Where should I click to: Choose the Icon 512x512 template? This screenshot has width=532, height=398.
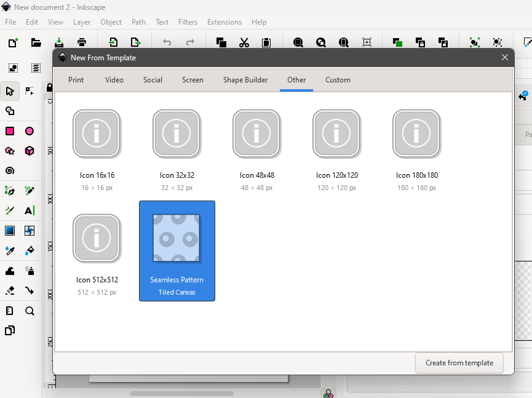point(97,251)
